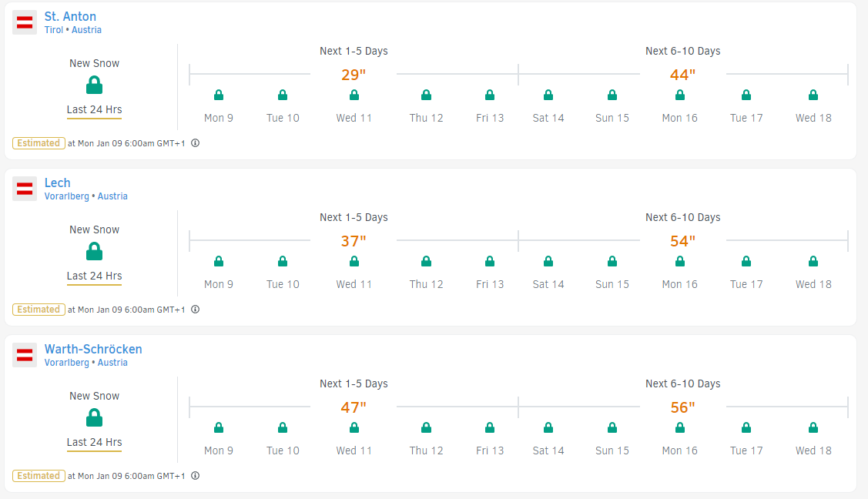Click the Lech Austrian flag icon

coord(25,189)
